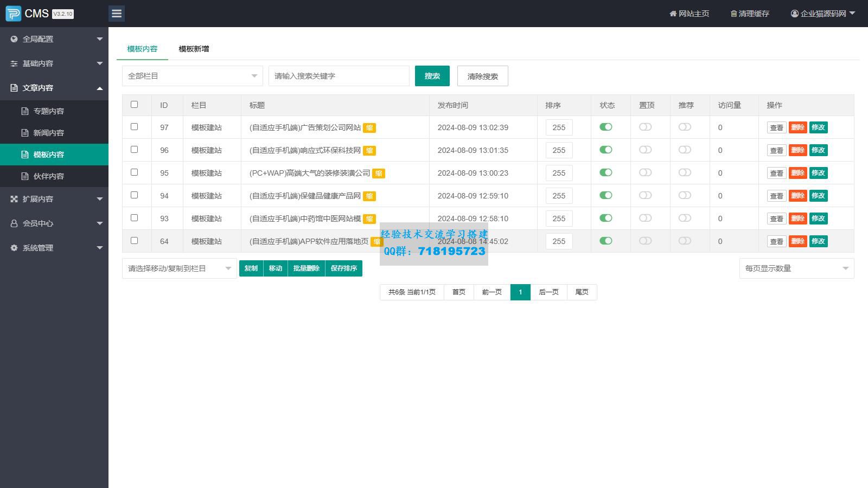Click the 请输入搜索关键字 search field
This screenshot has height=488, width=868.
339,76
